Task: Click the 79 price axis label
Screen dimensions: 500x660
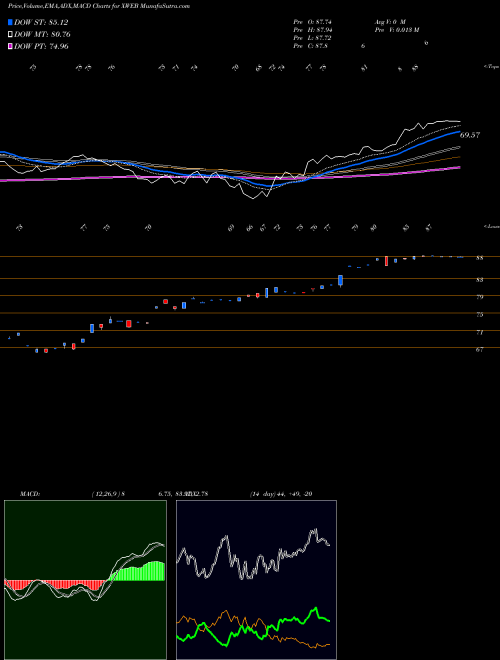Action: pyautogui.click(x=479, y=297)
